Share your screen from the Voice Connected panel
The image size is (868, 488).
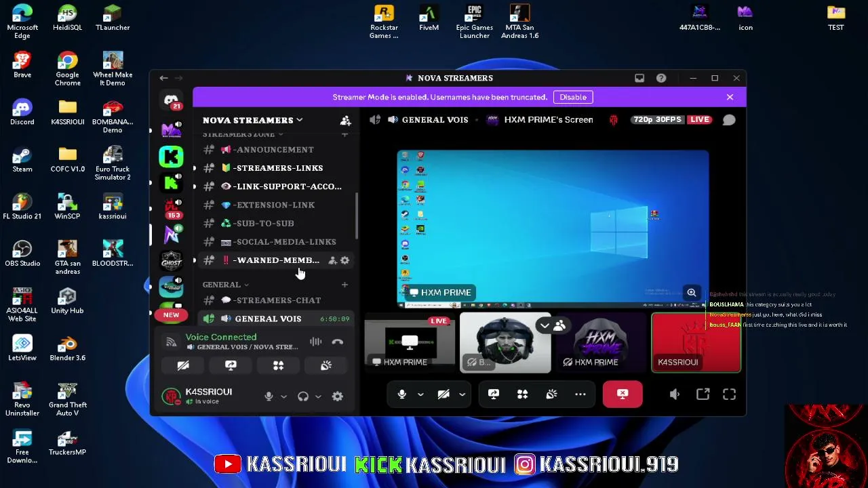[x=231, y=365]
